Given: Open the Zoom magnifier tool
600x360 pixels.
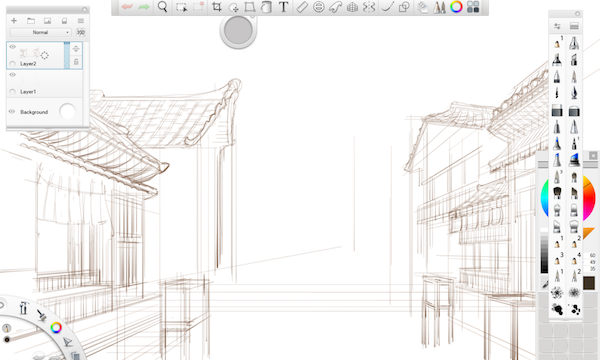Looking at the screenshot, I should coord(163,7).
